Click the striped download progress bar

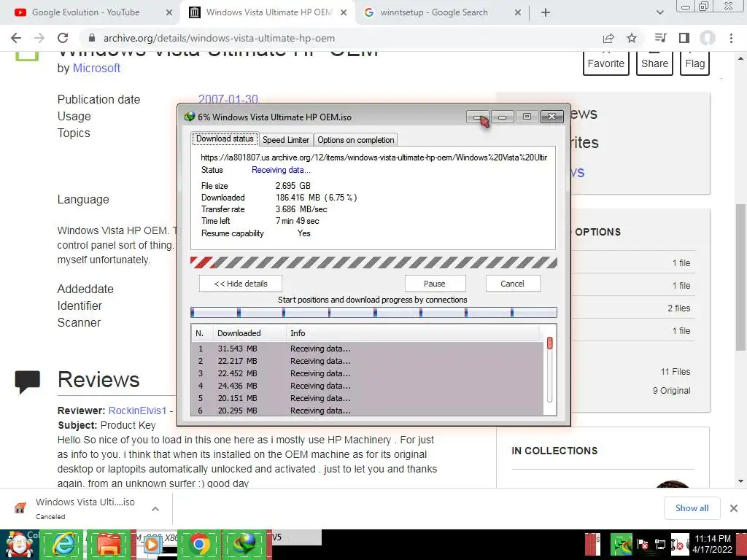click(x=373, y=262)
